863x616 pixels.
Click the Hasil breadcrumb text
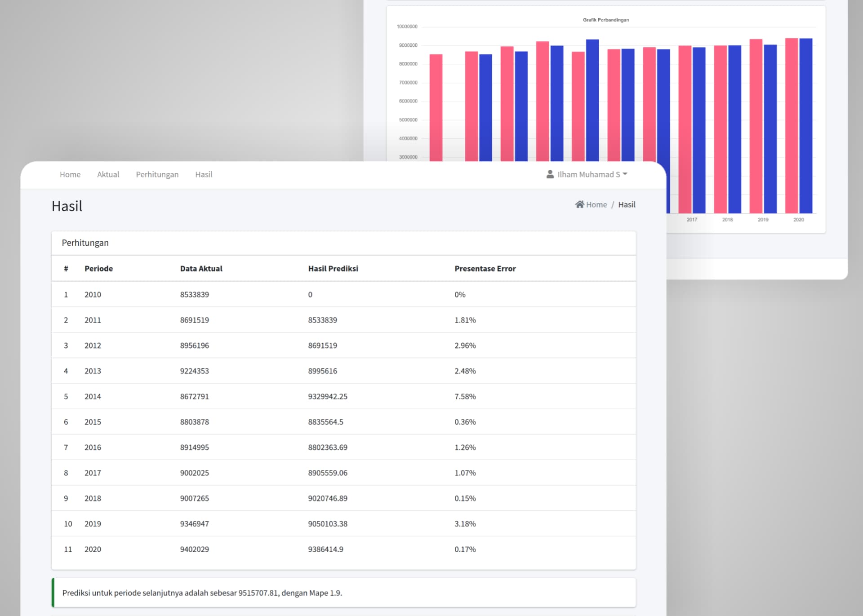pos(627,204)
